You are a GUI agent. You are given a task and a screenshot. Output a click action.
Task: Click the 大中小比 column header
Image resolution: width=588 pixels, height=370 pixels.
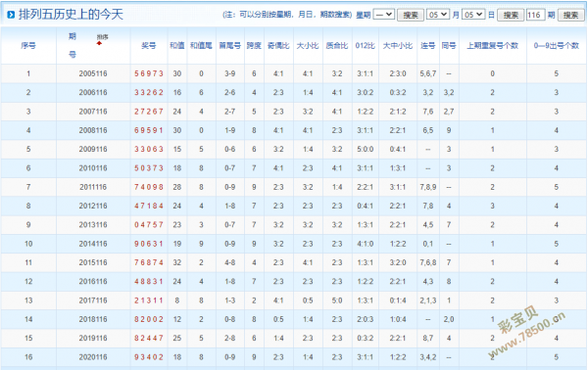[x=398, y=45]
